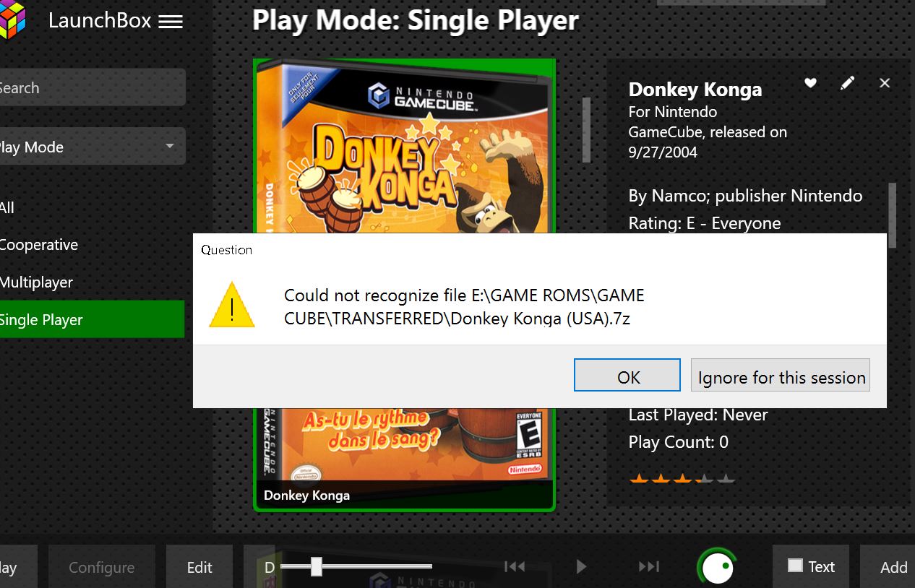915x588 pixels.
Task: Close the Donkey Konga details panel
Action: (885, 83)
